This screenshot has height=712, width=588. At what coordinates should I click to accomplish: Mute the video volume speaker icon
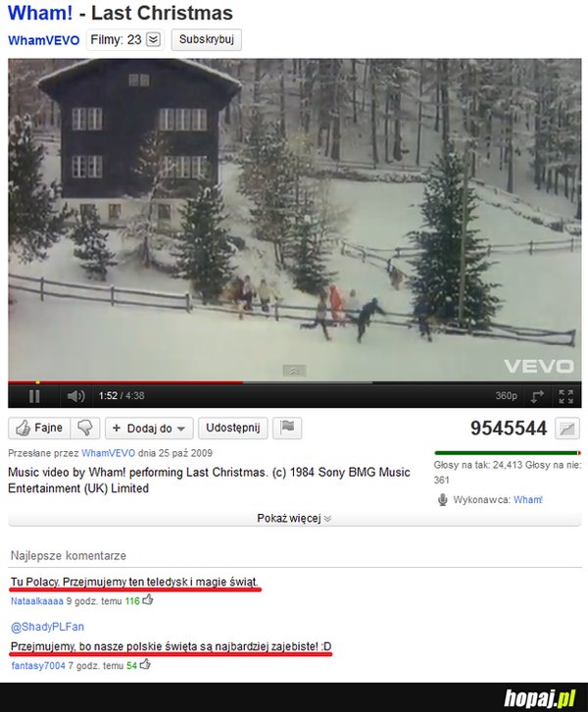click(75, 396)
